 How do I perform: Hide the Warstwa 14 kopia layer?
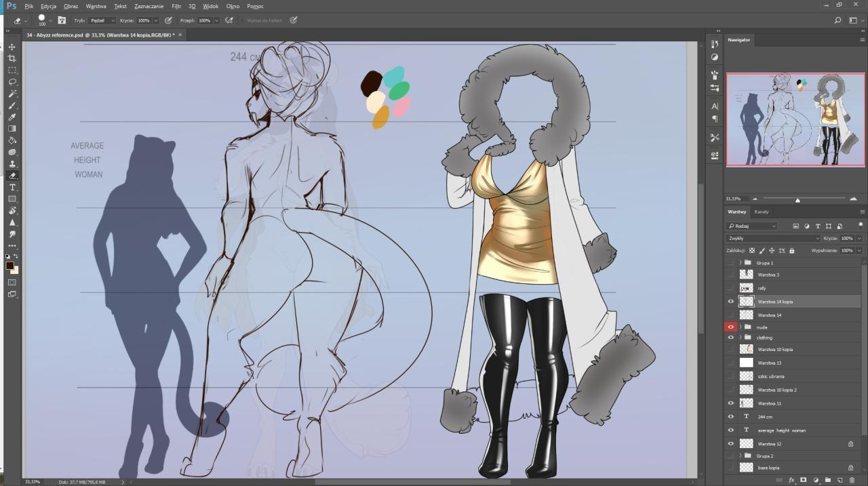[730, 302]
